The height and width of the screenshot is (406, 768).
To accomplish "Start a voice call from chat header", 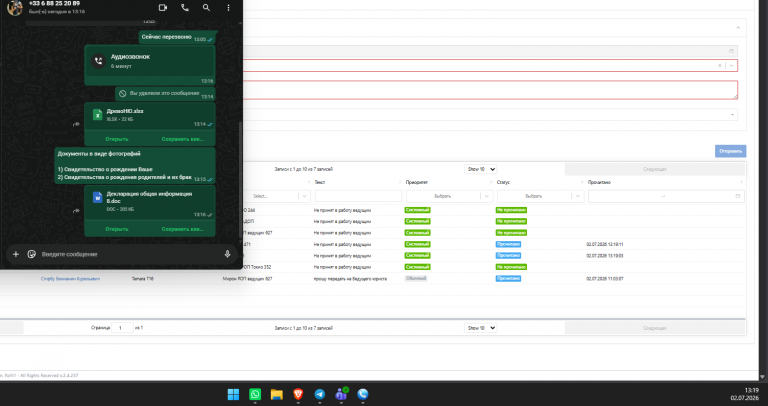I will click(185, 8).
